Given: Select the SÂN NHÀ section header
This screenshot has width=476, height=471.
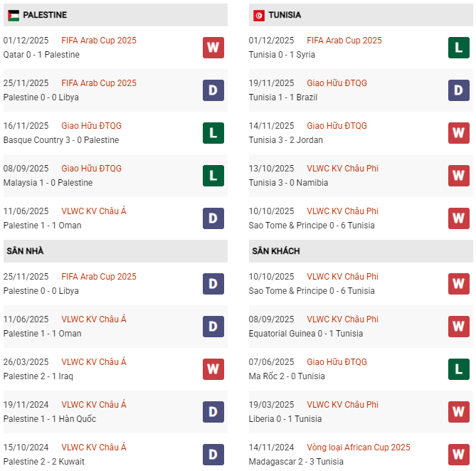Looking at the screenshot, I should [x=26, y=251].
